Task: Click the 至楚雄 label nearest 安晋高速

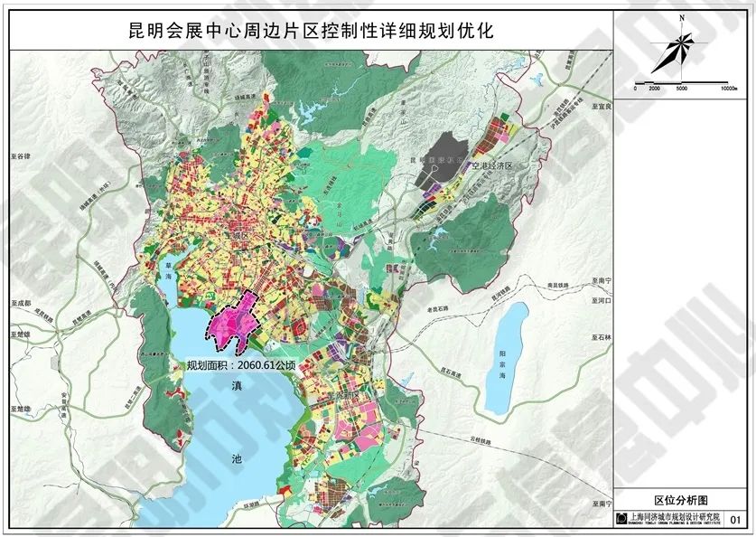Action: [x=21, y=410]
